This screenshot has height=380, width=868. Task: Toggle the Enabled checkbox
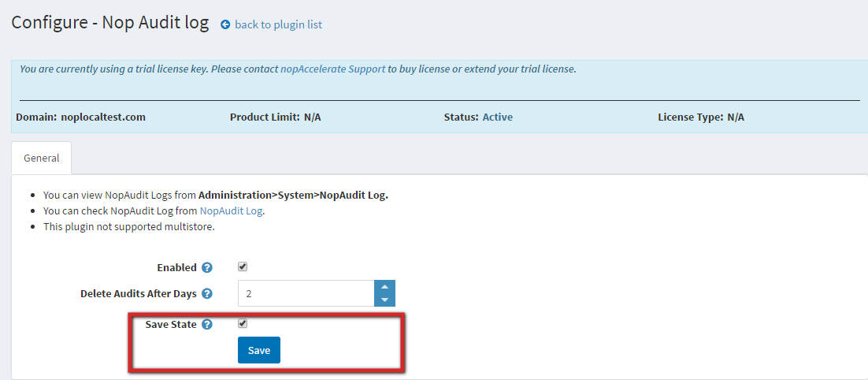pyautogui.click(x=243, y=267)
